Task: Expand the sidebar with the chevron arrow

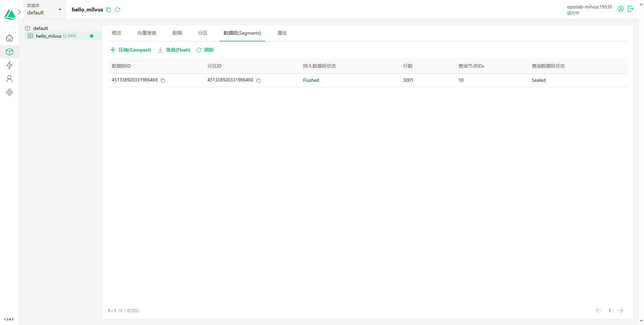Action: pyautogui.click(x=20, y=12)
